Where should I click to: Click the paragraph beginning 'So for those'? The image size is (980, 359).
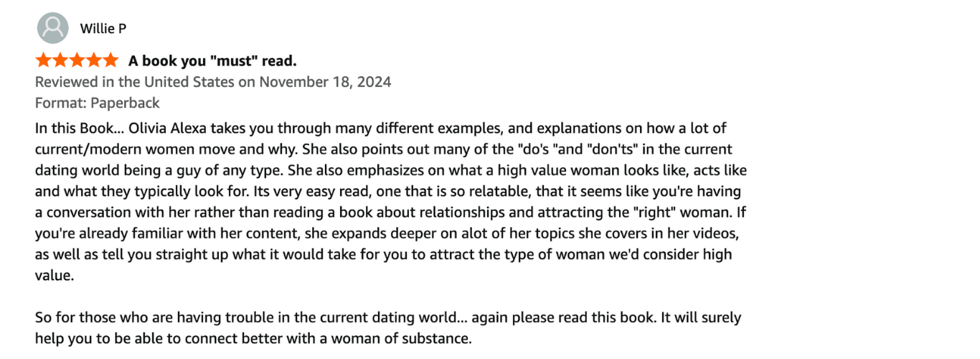(387, 317)
